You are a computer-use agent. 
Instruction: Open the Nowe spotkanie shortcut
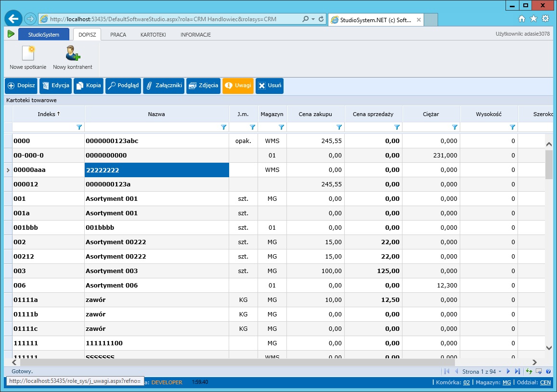coord(28,58)
